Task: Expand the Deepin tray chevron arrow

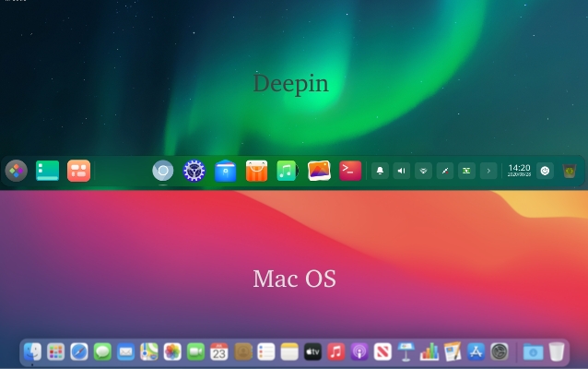Action: [x=488, y=171]
